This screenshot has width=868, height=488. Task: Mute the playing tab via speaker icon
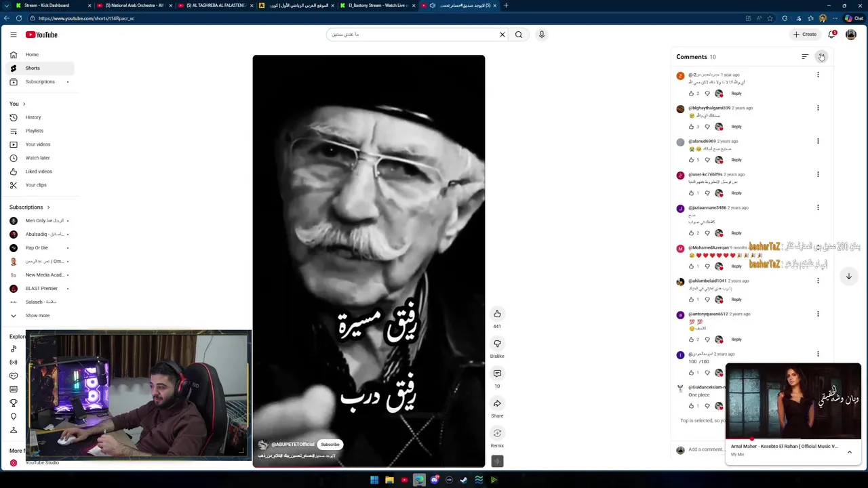click(x=433, y=5)
